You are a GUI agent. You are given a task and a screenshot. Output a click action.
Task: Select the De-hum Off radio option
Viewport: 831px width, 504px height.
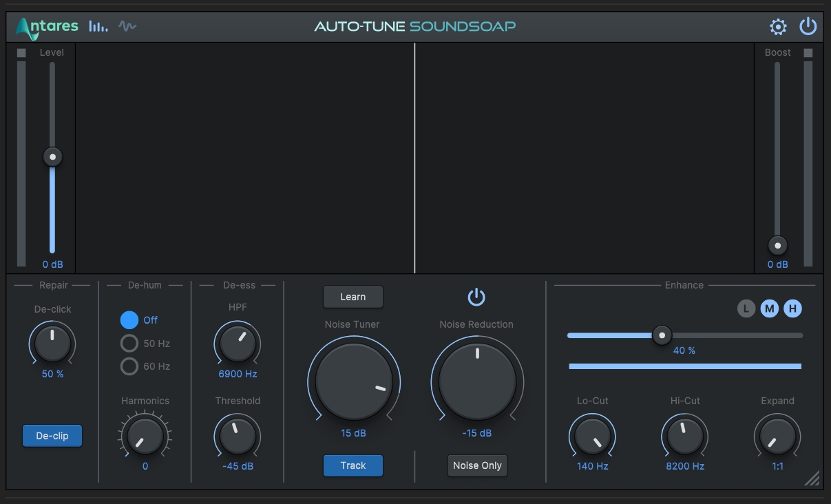click(129, 320)
